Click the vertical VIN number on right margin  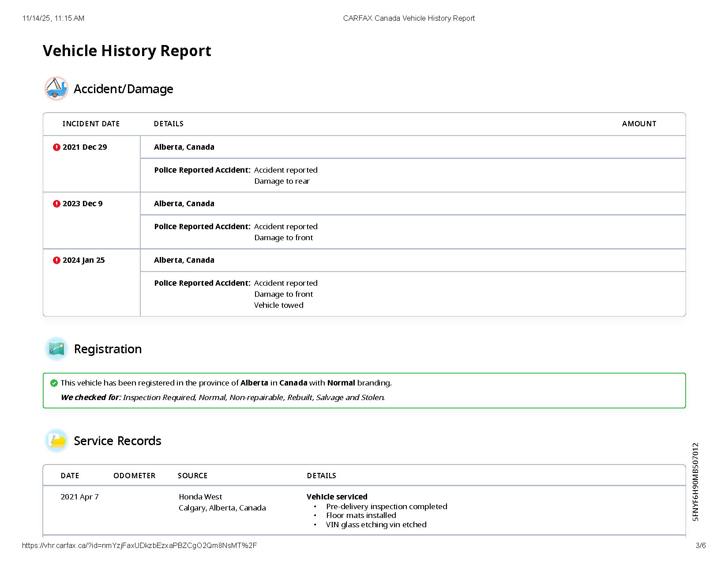click(695, 482)
